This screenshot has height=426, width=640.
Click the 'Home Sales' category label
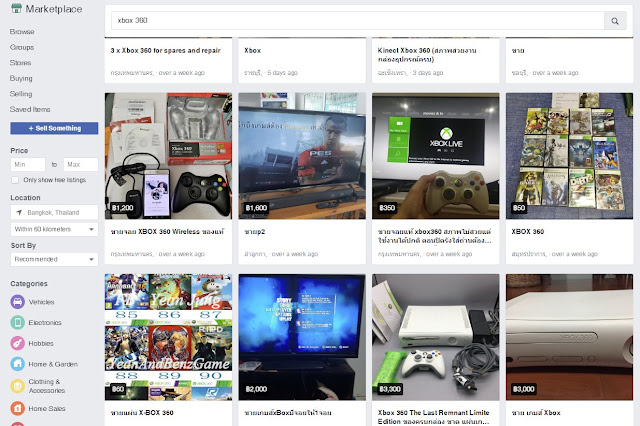tap(47, 408)
